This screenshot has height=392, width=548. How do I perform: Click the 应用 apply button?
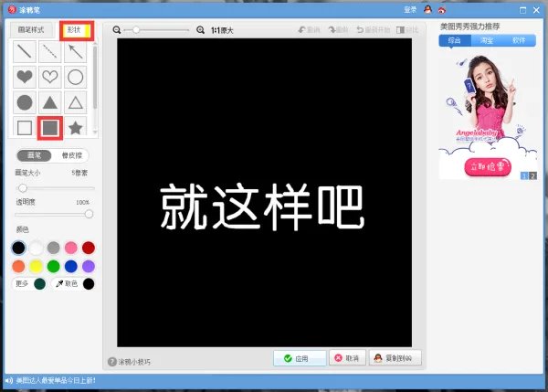(x=300, y=358)
